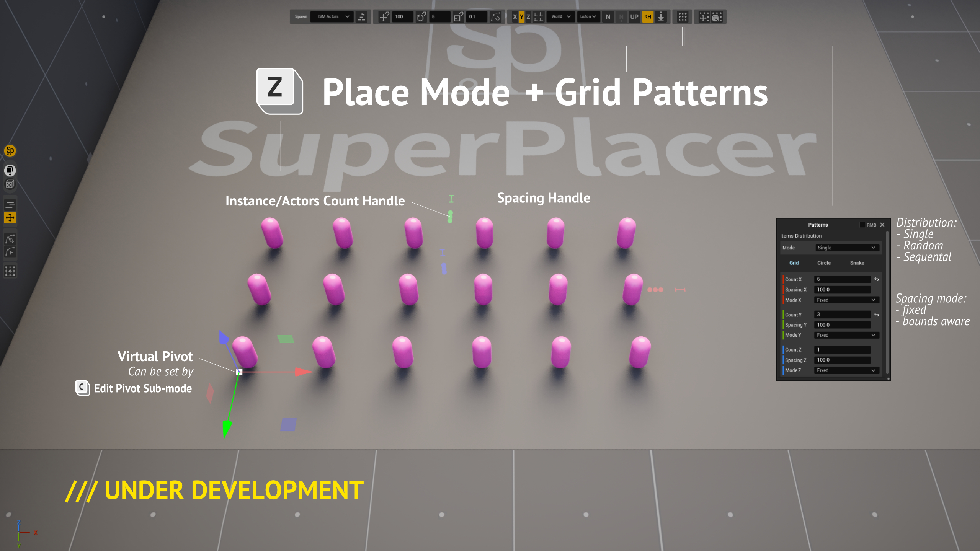Open the World coordinate space dropdown
The image size is (980, 551).
pos(561,16)
